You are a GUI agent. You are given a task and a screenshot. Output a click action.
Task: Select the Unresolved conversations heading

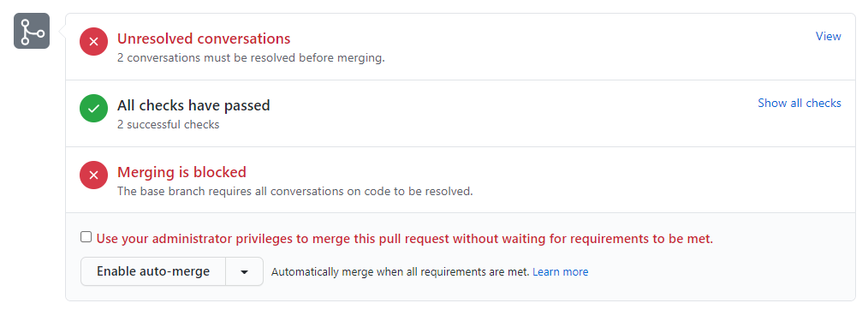pyautogui.click(x=204, y=39)
